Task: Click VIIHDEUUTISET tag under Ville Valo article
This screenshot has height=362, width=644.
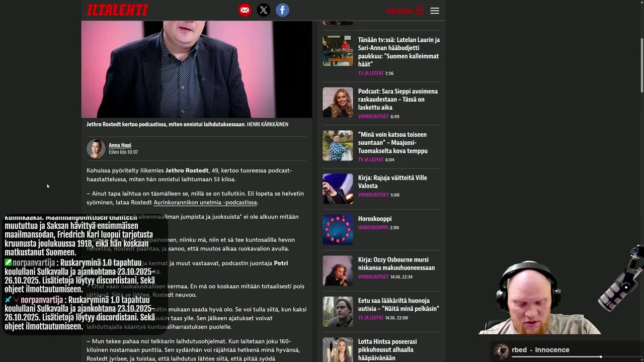Action: point(373,195)
